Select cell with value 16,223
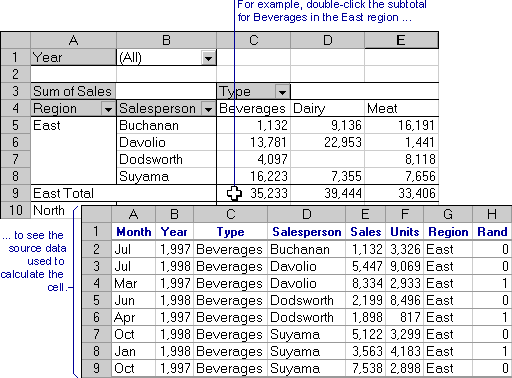 (x=253, y=177)
